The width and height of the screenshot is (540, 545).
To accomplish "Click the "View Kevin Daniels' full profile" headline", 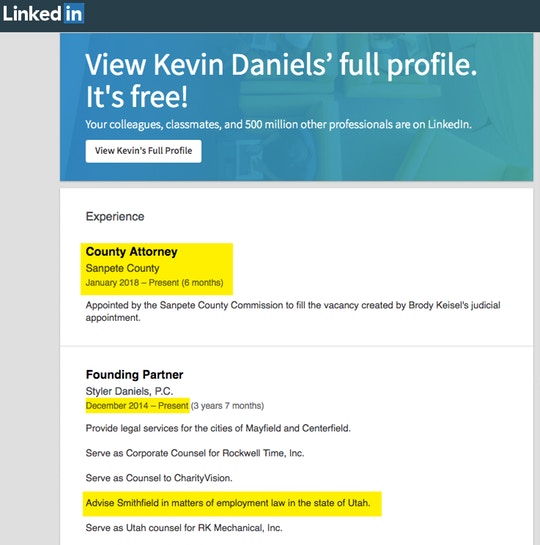I will 281,65.
